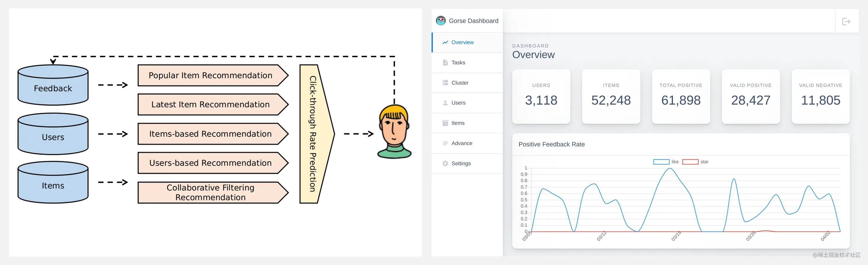Click the Advance list icon in sidebar
Viewport: 868px width, 265px height.
(x=445, y=143)
